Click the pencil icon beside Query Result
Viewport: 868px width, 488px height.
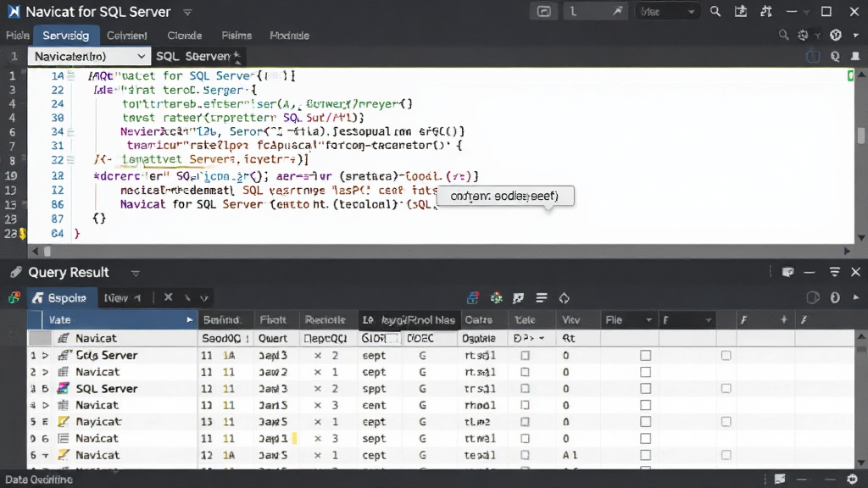tap(16, 272)
